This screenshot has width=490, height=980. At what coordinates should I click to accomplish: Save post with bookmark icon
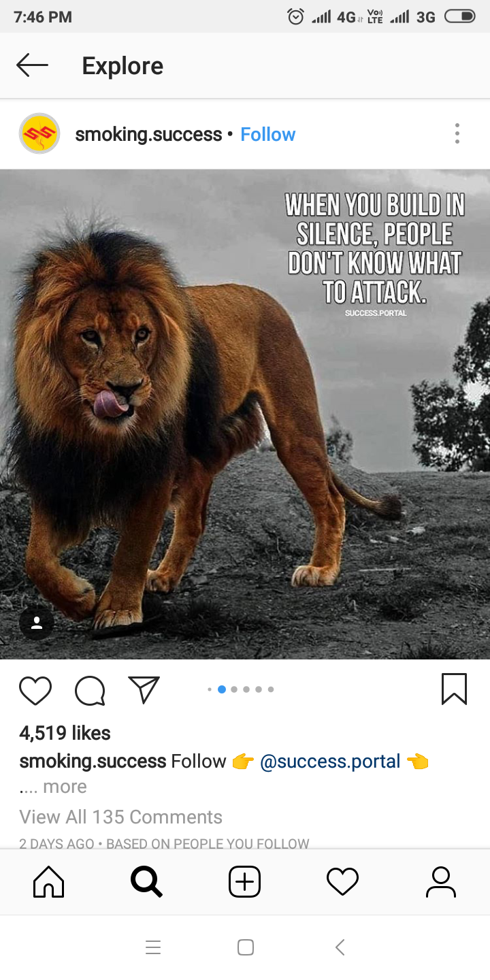pos(454,689)
